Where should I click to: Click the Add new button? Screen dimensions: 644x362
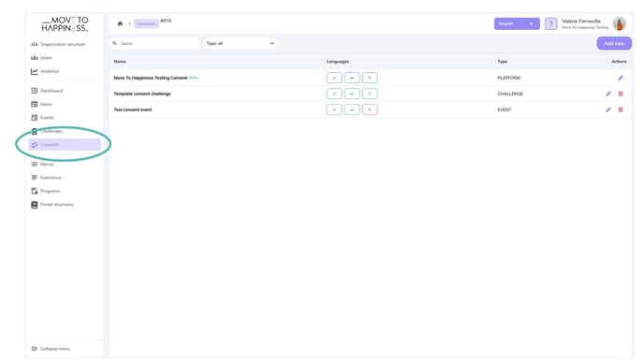coord(614,44)
